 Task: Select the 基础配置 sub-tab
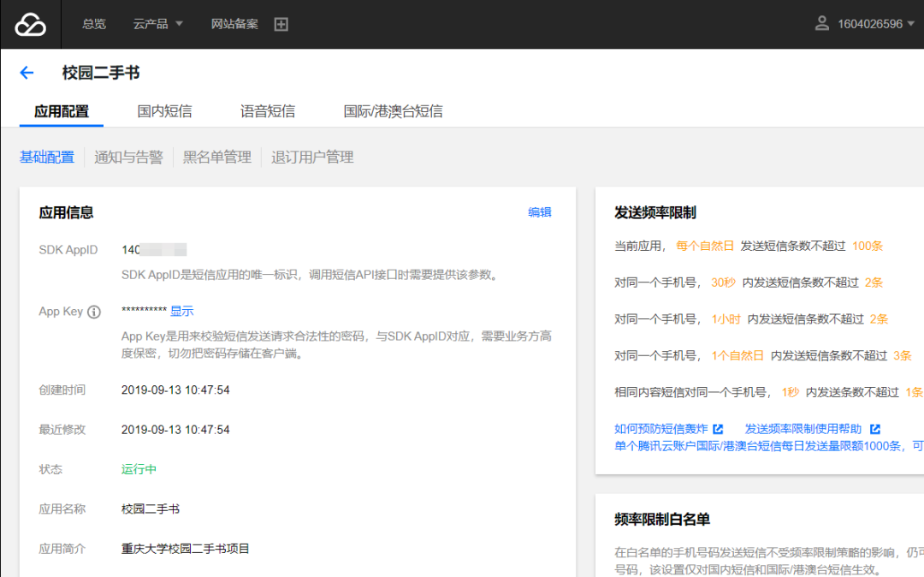pos(47,158)
